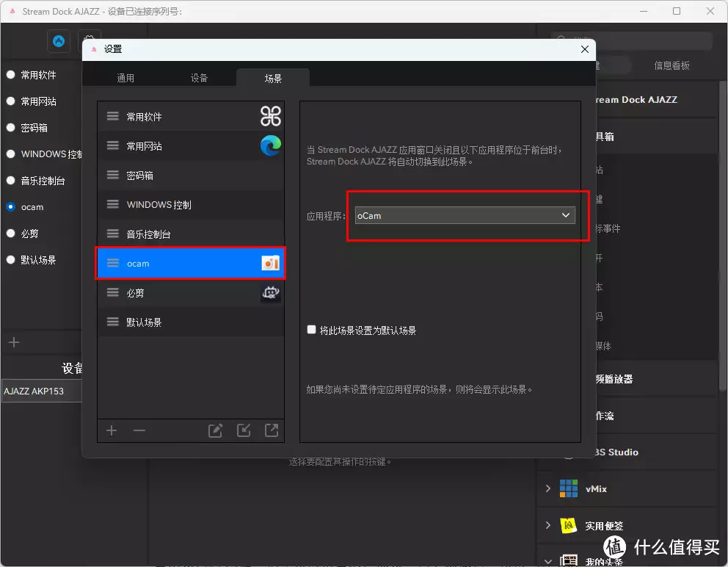
Task: Click the plus icon below main window scene list
Action: pyautogui.click(x=14, y=342)
